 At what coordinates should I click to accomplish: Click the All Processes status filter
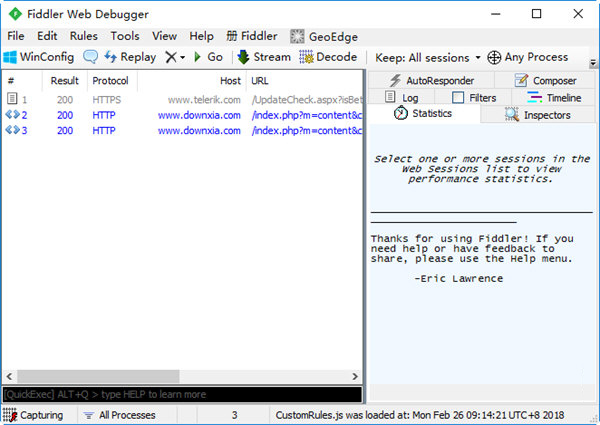coord(119,415)
